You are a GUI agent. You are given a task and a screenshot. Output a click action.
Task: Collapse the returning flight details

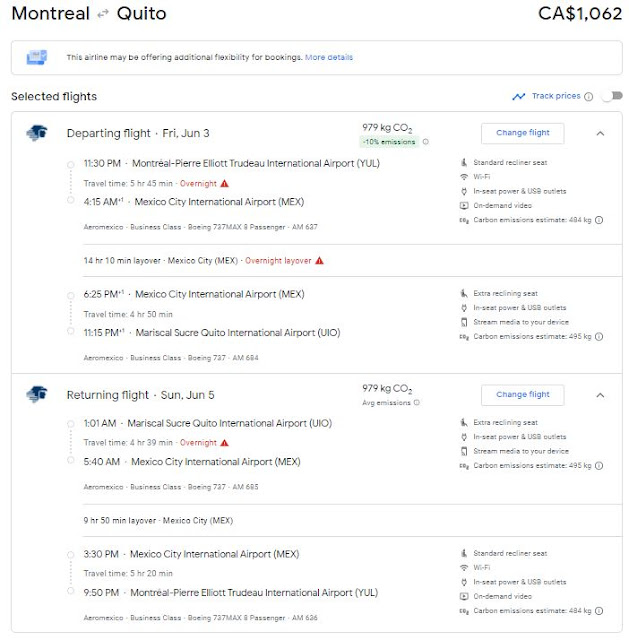600,395
